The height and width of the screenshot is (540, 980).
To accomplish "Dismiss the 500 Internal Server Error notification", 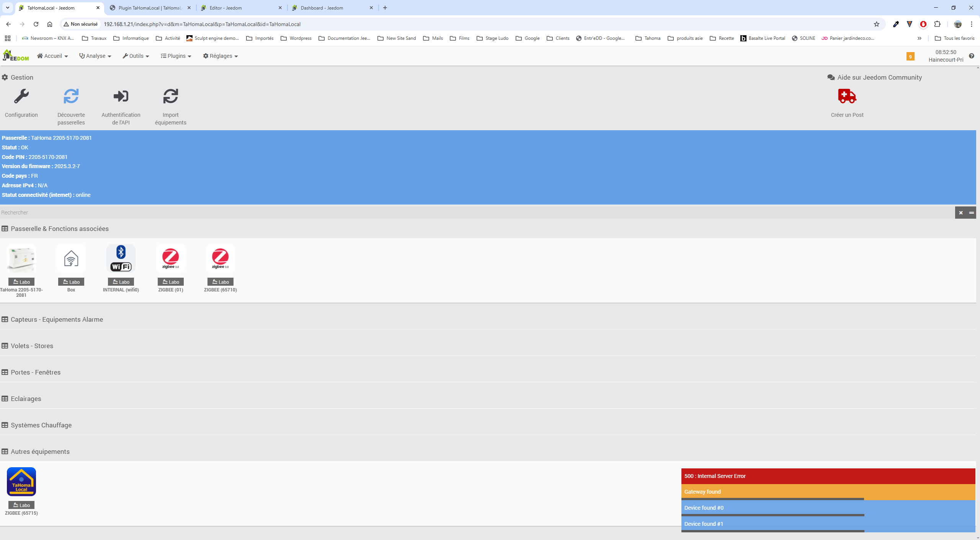I will (828, 476).
